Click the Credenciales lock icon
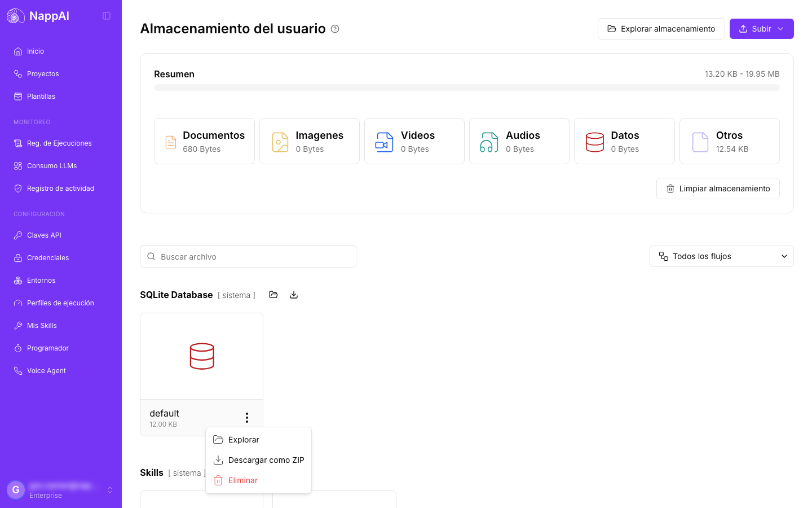 [x=18, y=258]
